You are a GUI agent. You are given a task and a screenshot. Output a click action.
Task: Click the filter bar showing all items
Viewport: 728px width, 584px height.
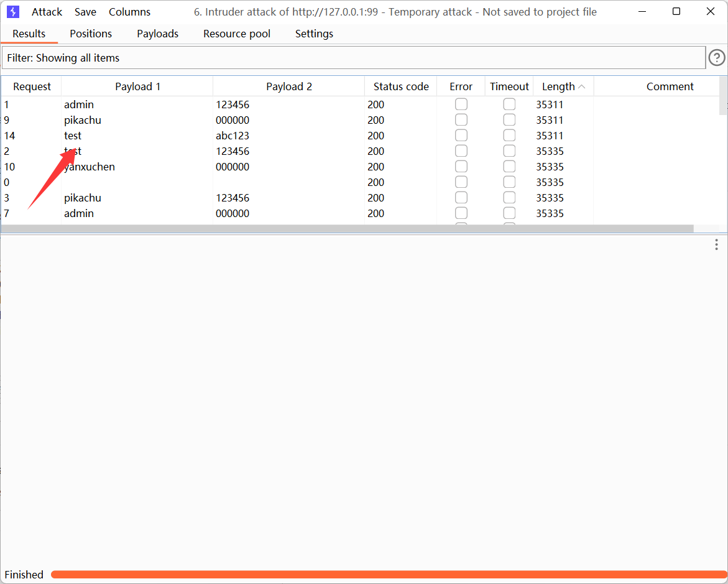354,58
